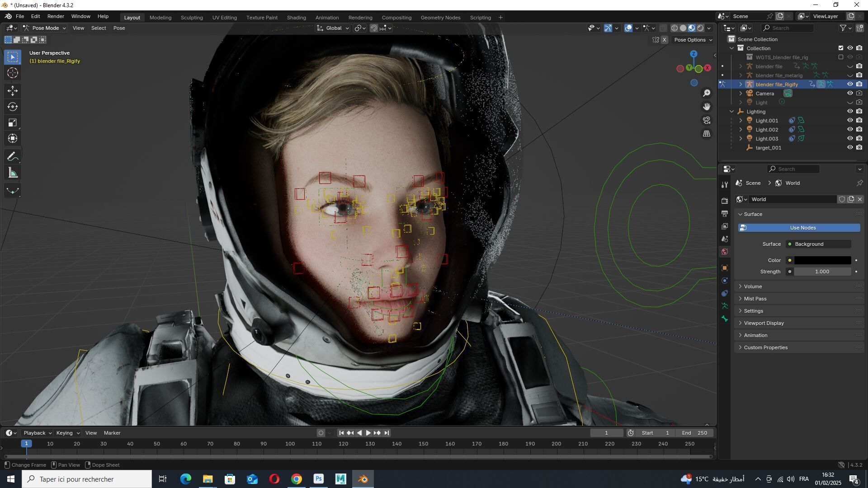Viewport: 868px width, 488px height.
Task: Open the Surface Background shader selector
Action: click(819, 244)
